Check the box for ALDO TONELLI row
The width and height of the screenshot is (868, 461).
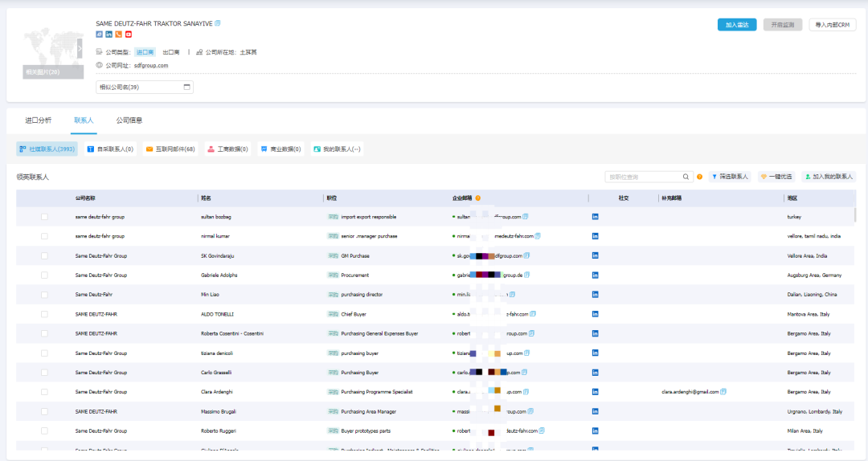(44, 314)
